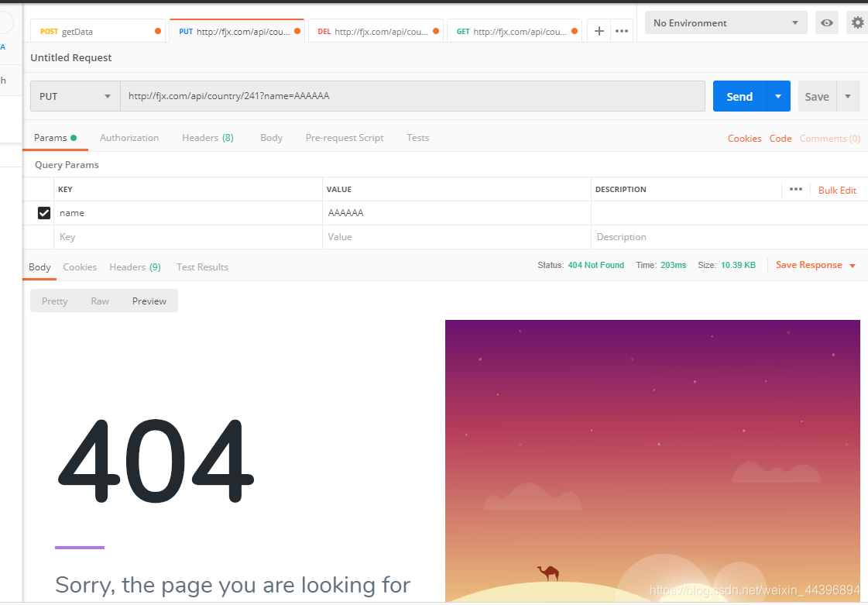Click the unsaved dot on the GET tab
The image size is (868, 605).
(x=575, y=32)
